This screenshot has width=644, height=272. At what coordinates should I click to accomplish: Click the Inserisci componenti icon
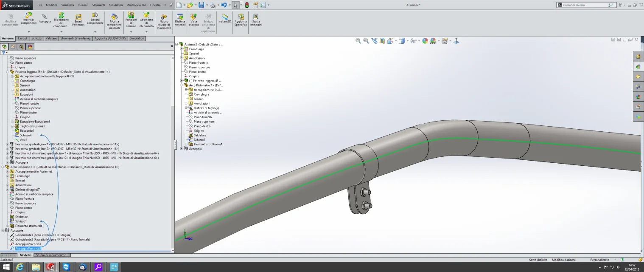tap(29, 15)
